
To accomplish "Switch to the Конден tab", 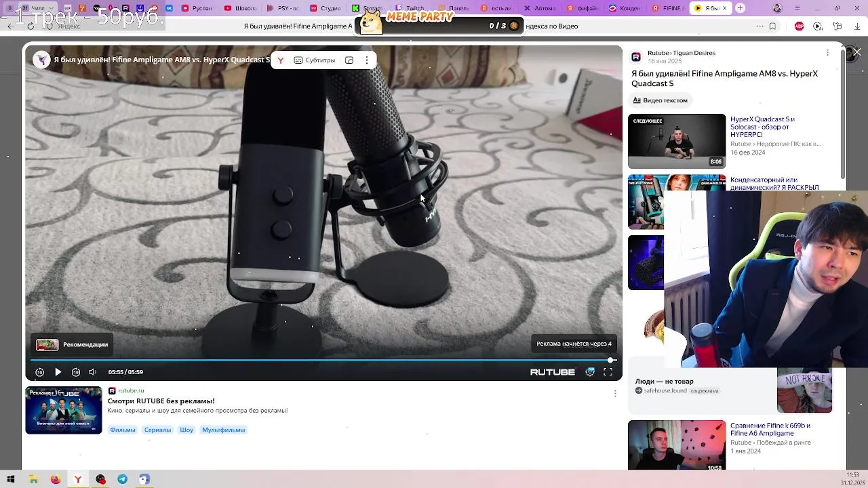I will (x=625, y=8).
